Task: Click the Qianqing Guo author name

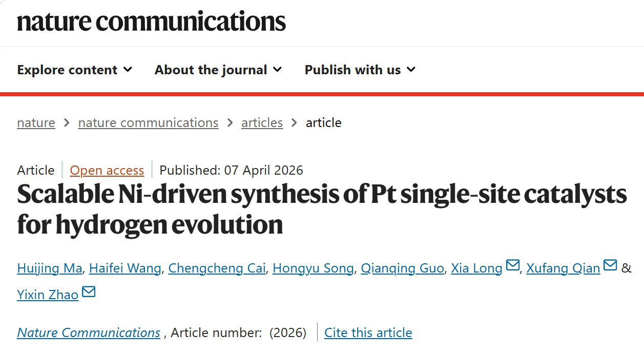Action: coord(402,268)
